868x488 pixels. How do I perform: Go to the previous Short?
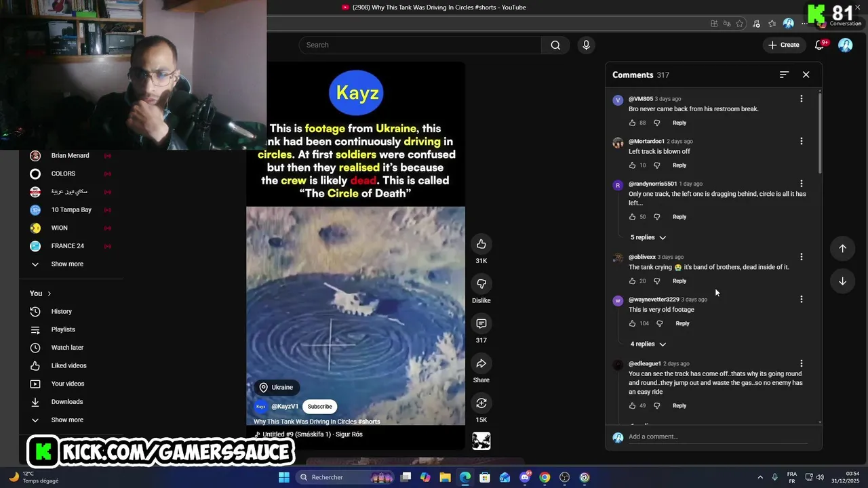point(842,248)
